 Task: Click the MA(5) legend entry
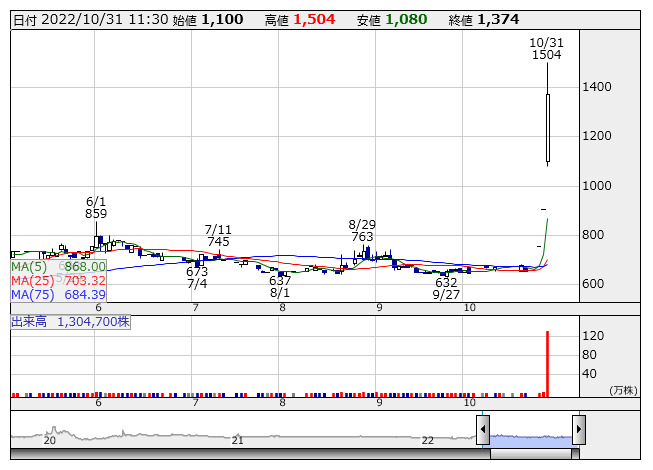(58, 267)
